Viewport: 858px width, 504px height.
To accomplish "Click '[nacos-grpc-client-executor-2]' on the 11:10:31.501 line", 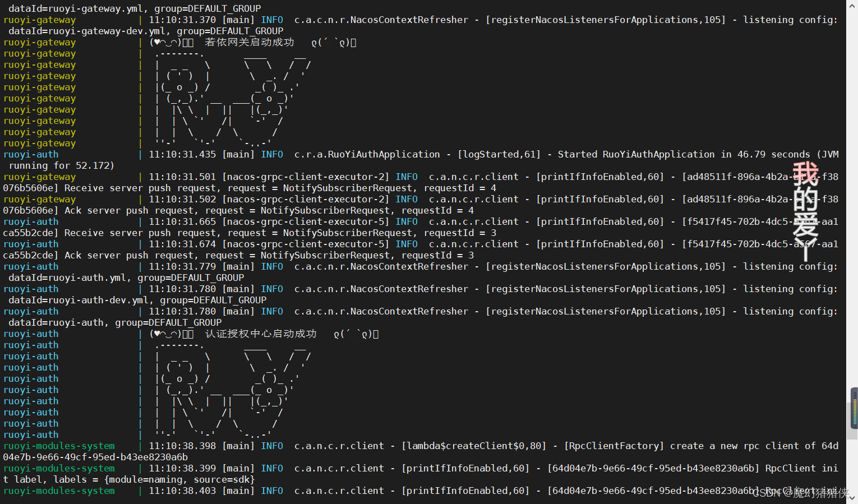I will 306,177.
